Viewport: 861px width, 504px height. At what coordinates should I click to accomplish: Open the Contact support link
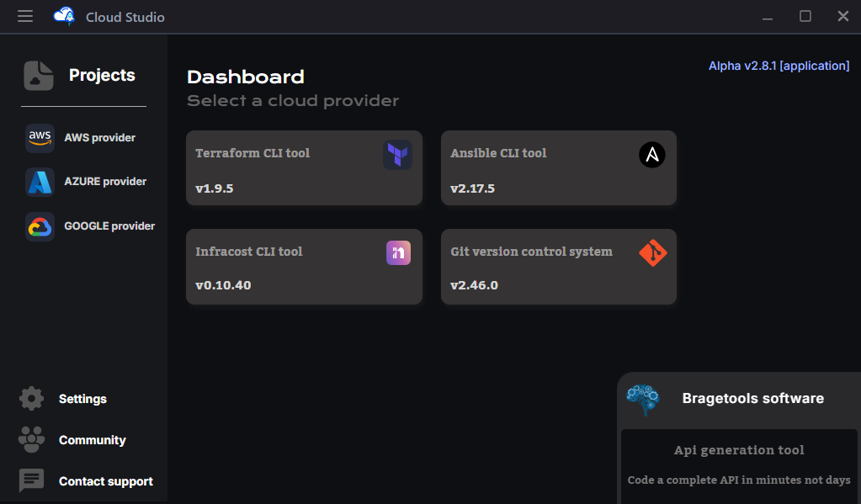pos(106,482)
